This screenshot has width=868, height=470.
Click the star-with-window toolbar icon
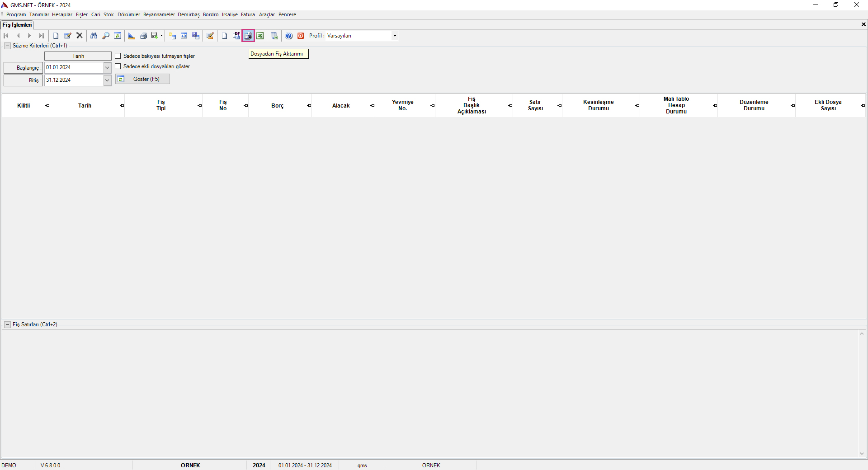pyautogui.click(x=172, y=36)
